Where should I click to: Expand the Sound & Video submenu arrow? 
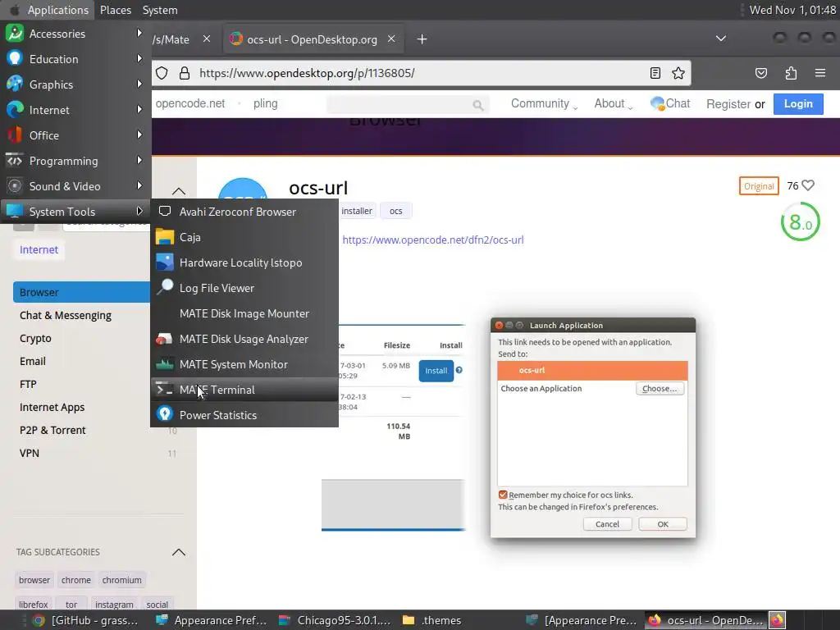pos(139,185)
